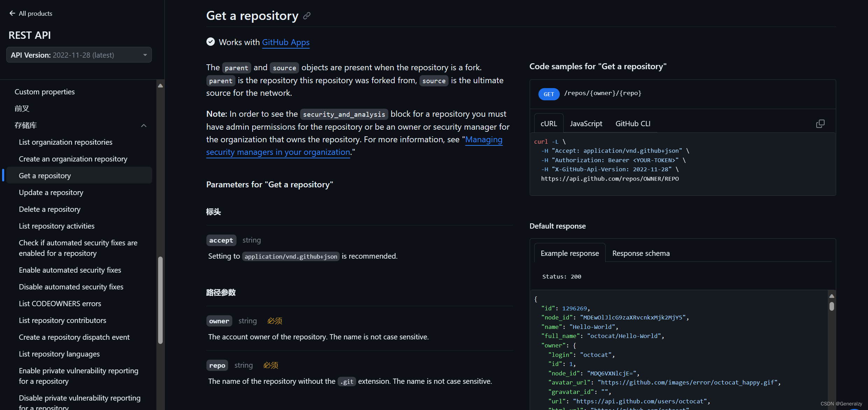Screen dimensions: 868x410
Task: Follow the Managing security managers link
Action: pos(278,152)
